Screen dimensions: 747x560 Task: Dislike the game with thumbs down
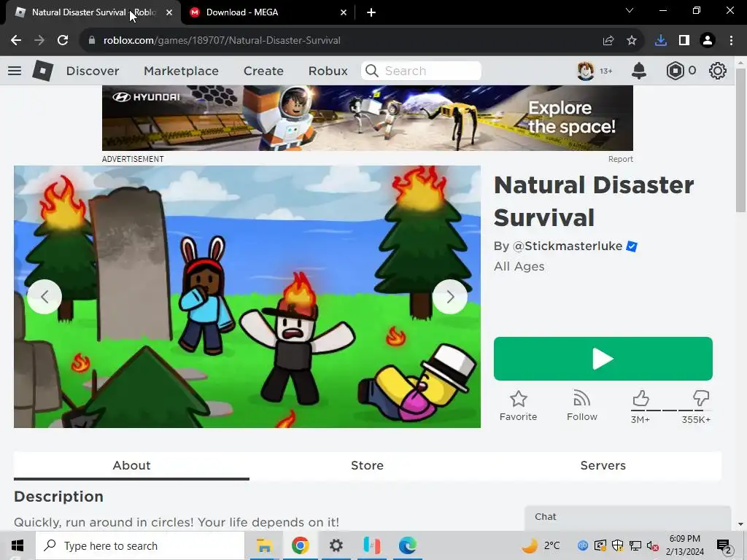(701, 399)
